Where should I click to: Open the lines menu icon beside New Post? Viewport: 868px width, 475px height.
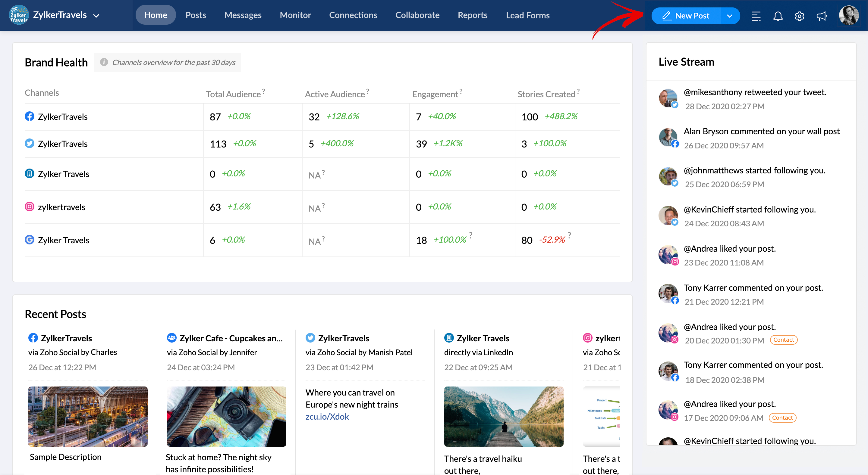756,16
